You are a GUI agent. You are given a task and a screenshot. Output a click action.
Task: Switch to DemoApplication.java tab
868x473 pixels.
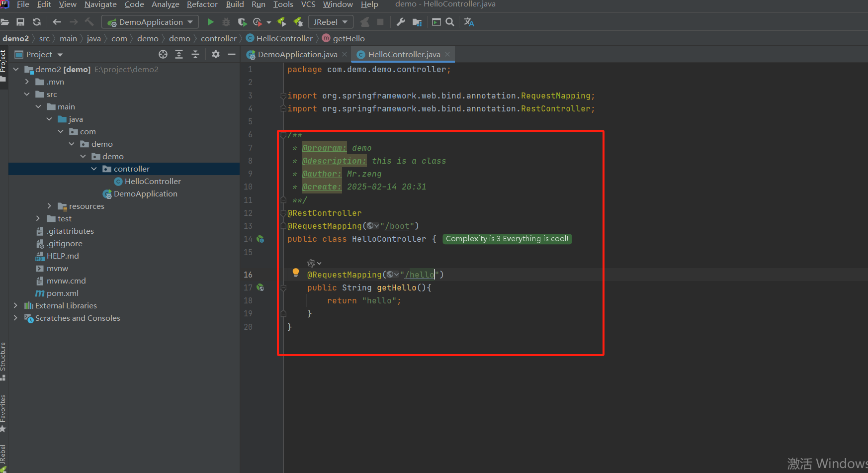[297, 54]
